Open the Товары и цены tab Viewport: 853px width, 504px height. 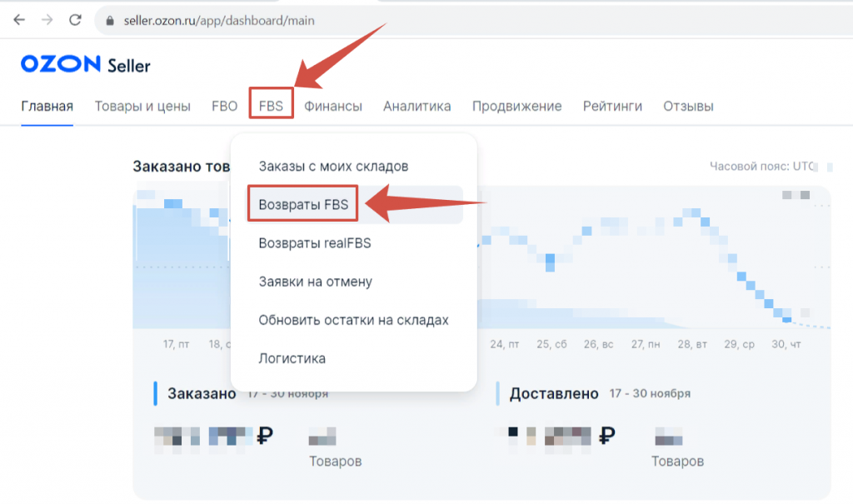click(x=142, y=106)
